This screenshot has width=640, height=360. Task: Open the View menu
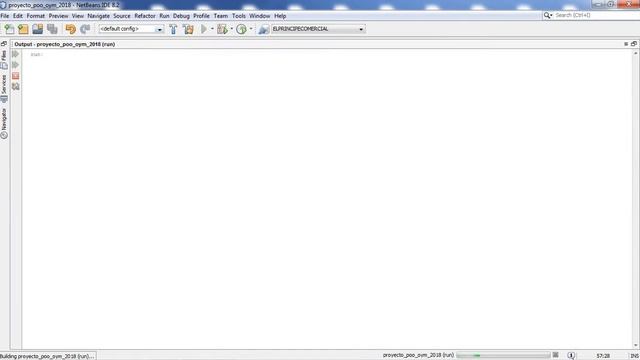[78, 16]
